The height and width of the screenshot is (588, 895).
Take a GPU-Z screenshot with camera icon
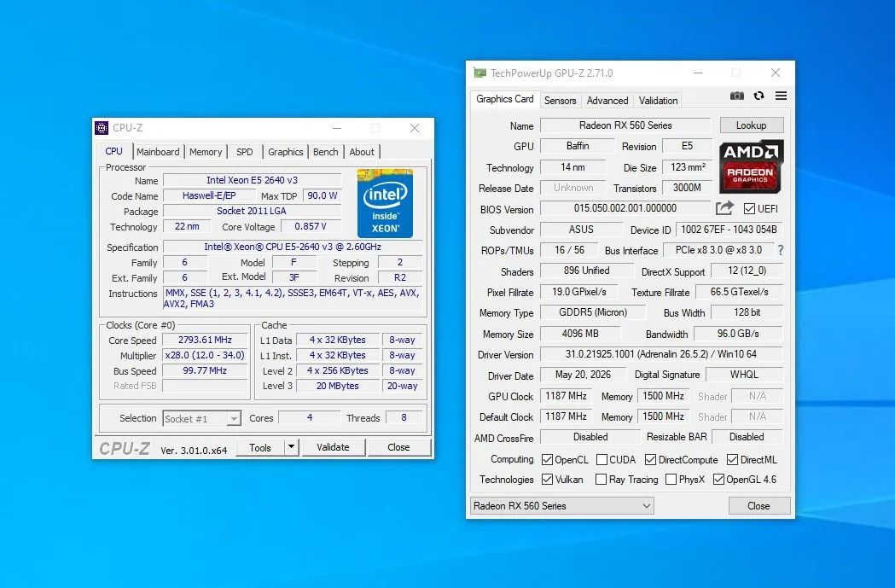737,96
